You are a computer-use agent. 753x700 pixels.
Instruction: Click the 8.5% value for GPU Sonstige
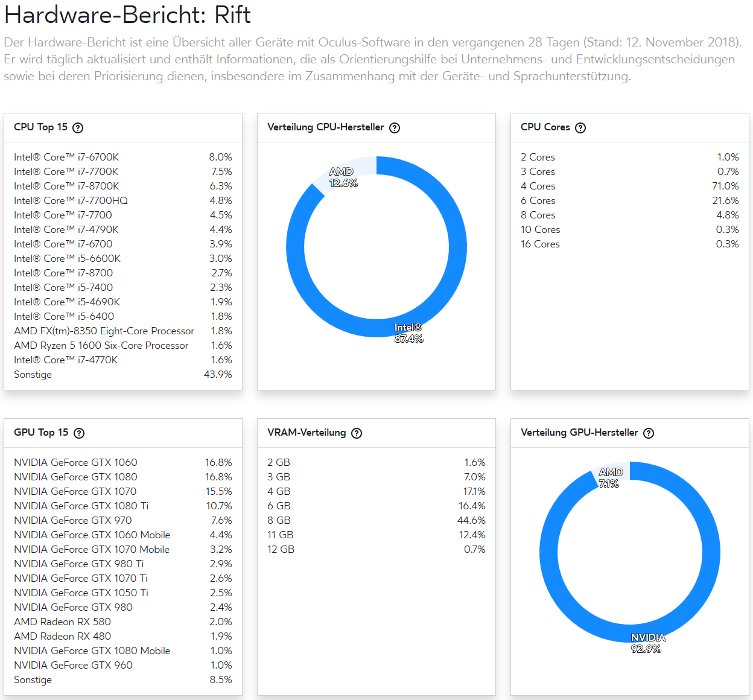(221, 679)
